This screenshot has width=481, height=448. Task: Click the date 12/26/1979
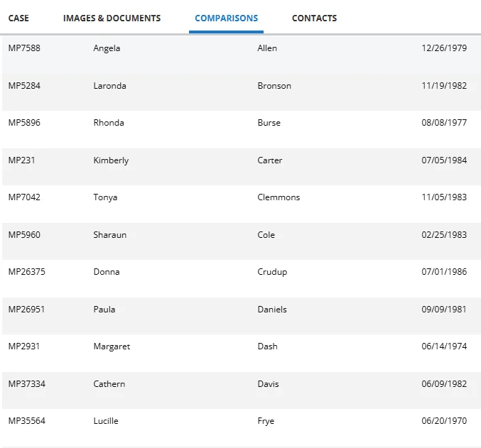(x=444, y=48)
